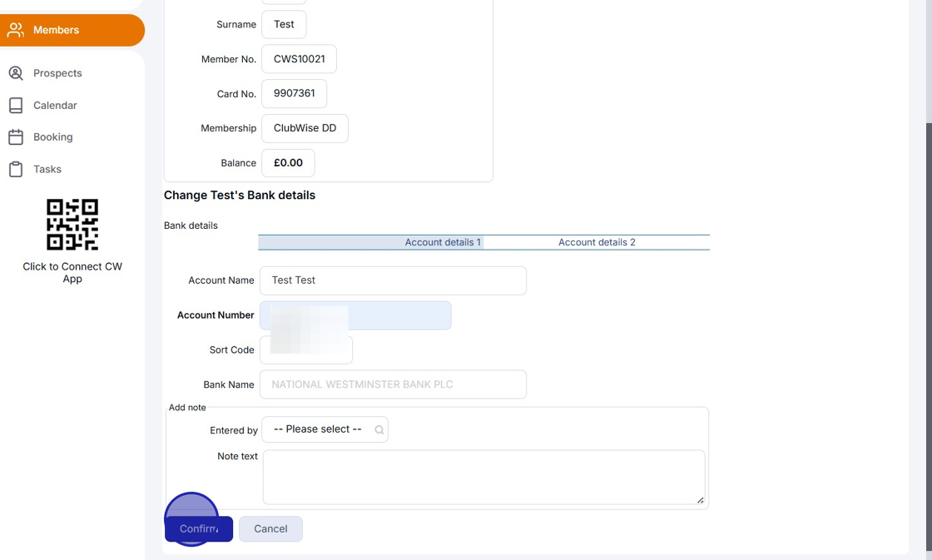Click the note text resize handle
The height and width of the screenshot is (560, 932).
coord(700,500)
